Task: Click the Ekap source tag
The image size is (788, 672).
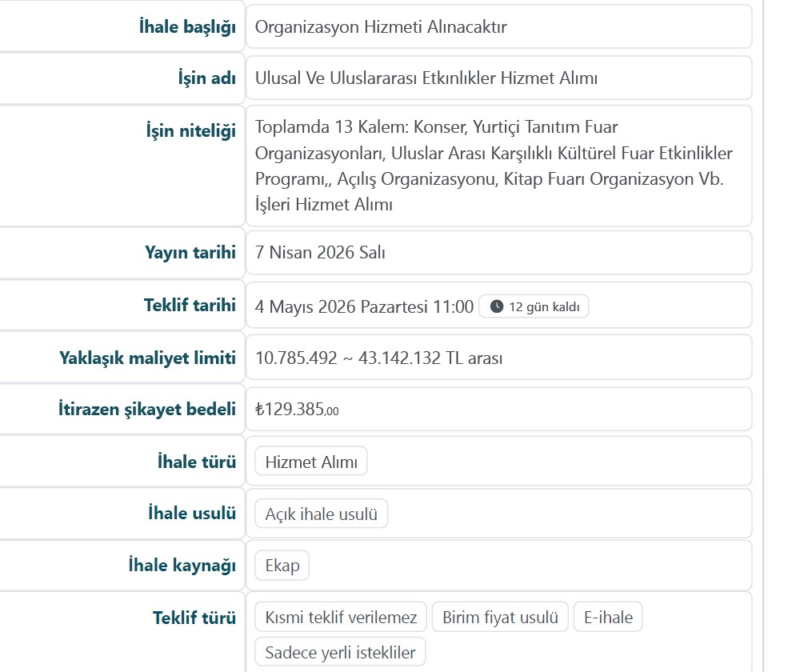Action: pyautogui.click(x=282, y=566)
